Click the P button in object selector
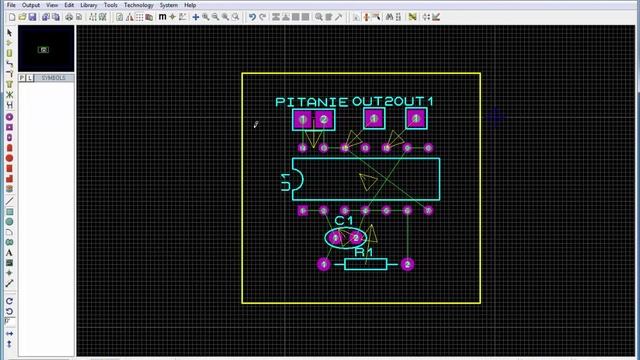 pos(22,78)
